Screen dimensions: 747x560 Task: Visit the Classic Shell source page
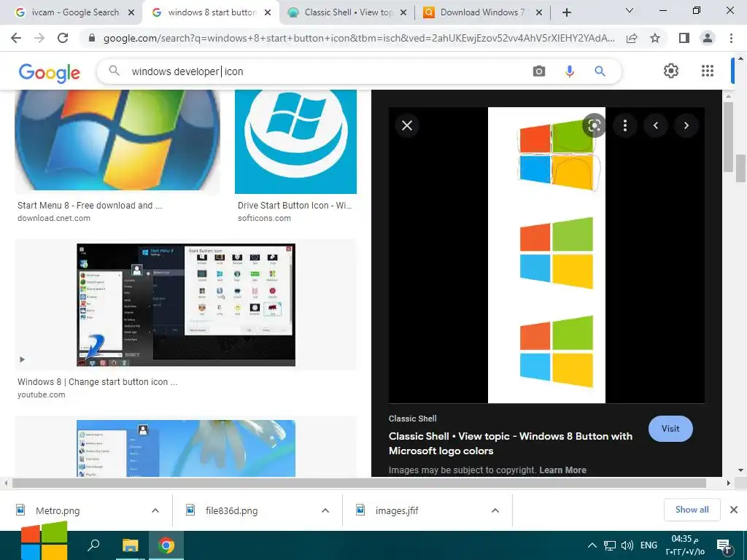670,429
